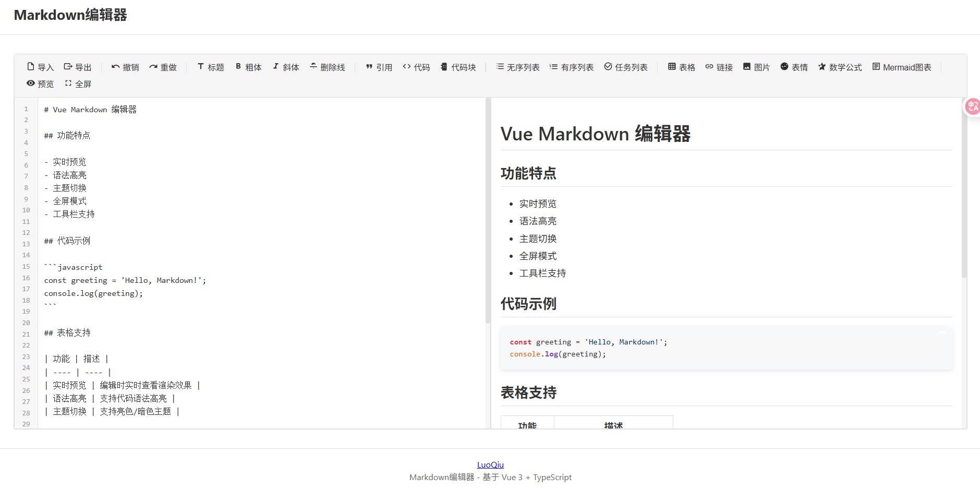Click preview heading 'Vue Markdown 编辑器'
Viewport: 980px width, 489px height.
pyautogui.click(x=596, y=134)
